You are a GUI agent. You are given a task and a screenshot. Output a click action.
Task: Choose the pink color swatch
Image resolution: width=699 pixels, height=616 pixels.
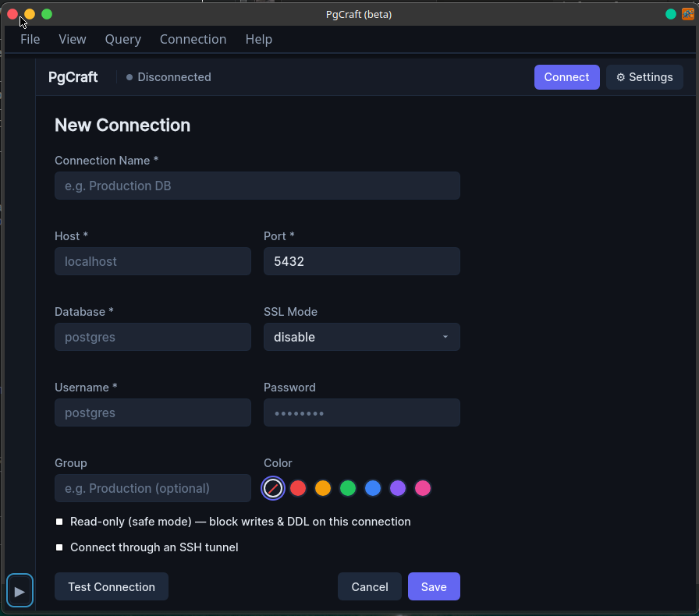[423, 488]
